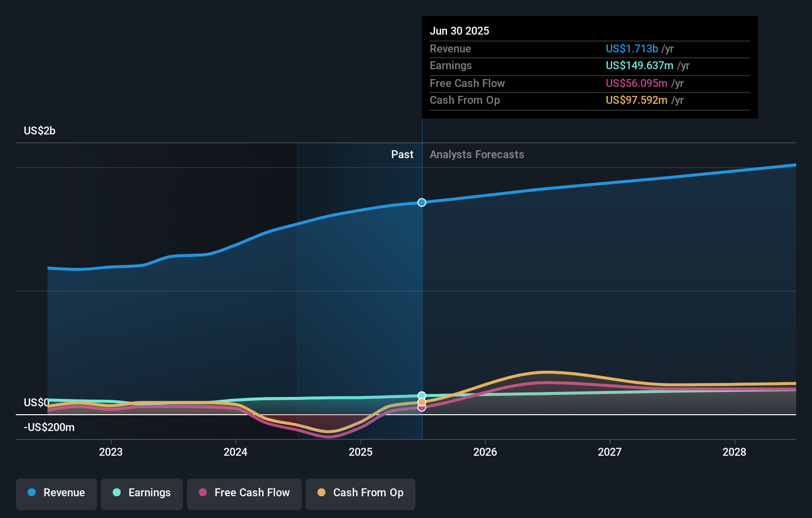Click the orange Cash From Op legend dot

(321, 493)
